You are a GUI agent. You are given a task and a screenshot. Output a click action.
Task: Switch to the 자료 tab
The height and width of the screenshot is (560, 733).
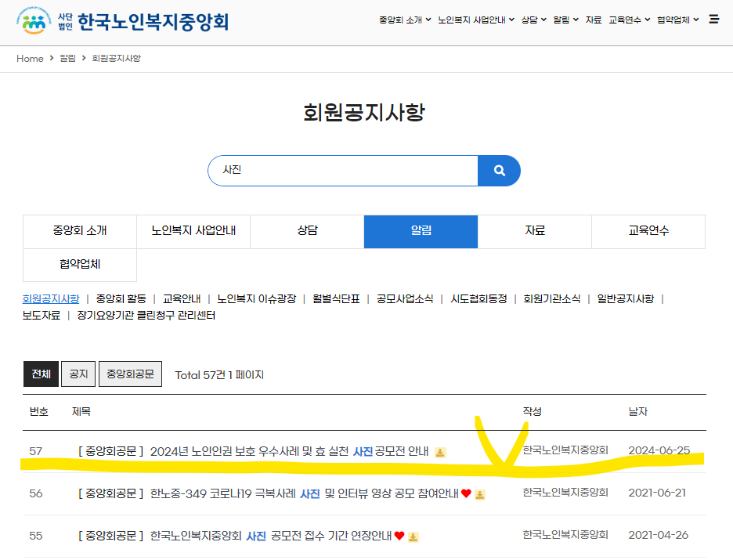tap(534, 231)
